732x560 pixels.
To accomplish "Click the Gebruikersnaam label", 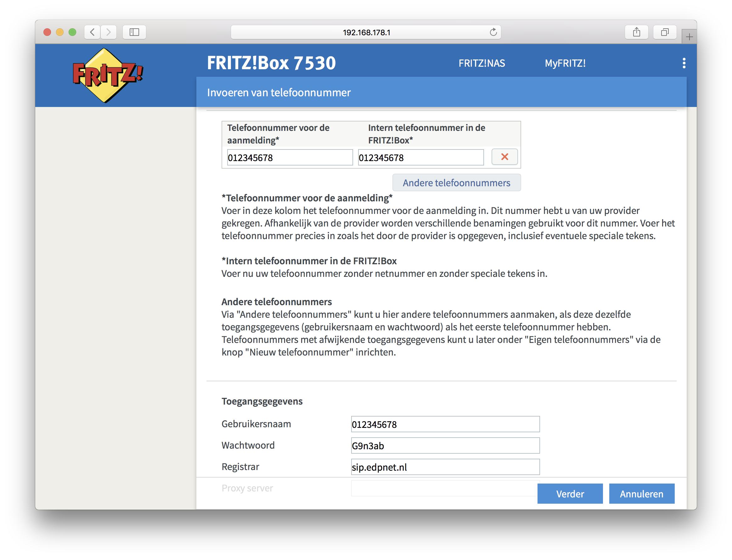I will click(x=256, y=424).
